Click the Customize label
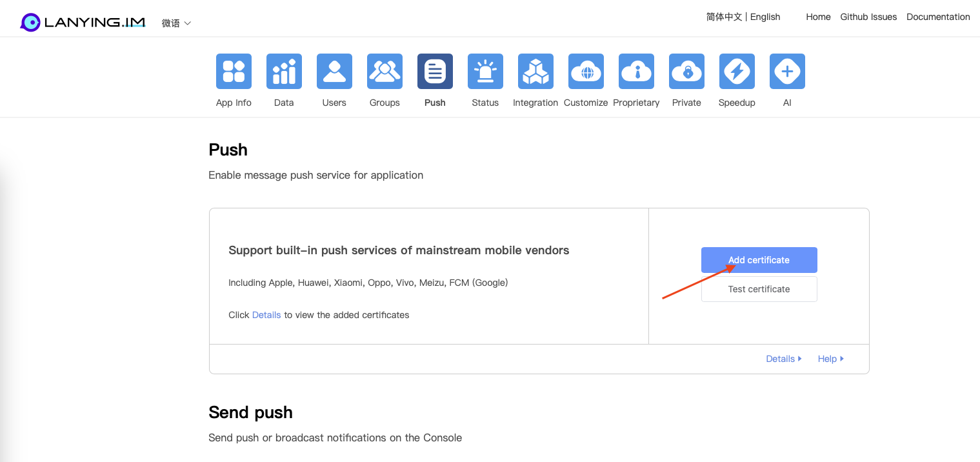The image size is (980, 462). point(586,103)
